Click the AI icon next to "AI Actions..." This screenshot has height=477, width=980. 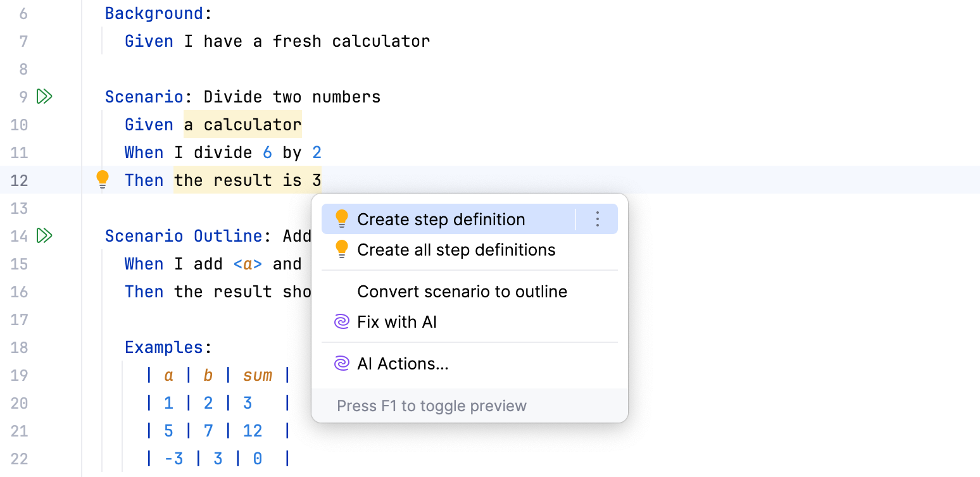click(342, 363)
